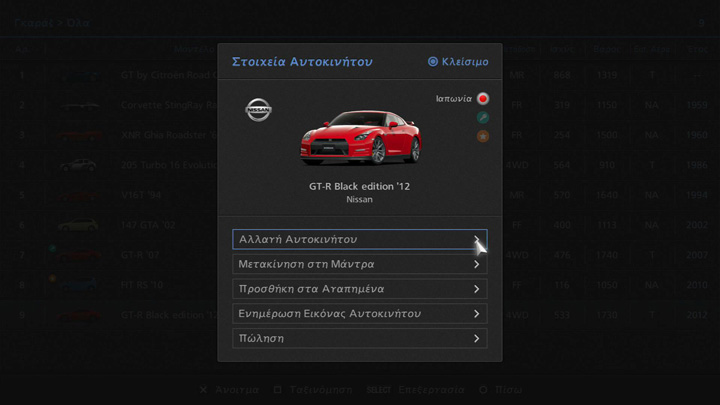Select Ενημέρωση Εικόνας Αυτοκινήτου option
720x405 pixels.
click(x=360, y=314)
